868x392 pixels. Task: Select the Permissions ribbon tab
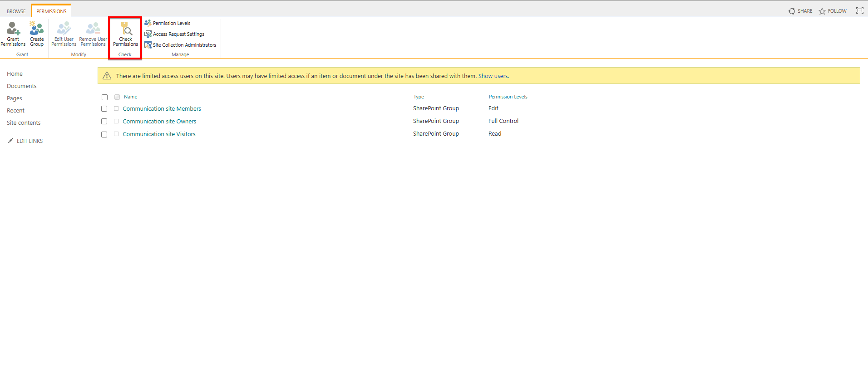pos(51,11)
